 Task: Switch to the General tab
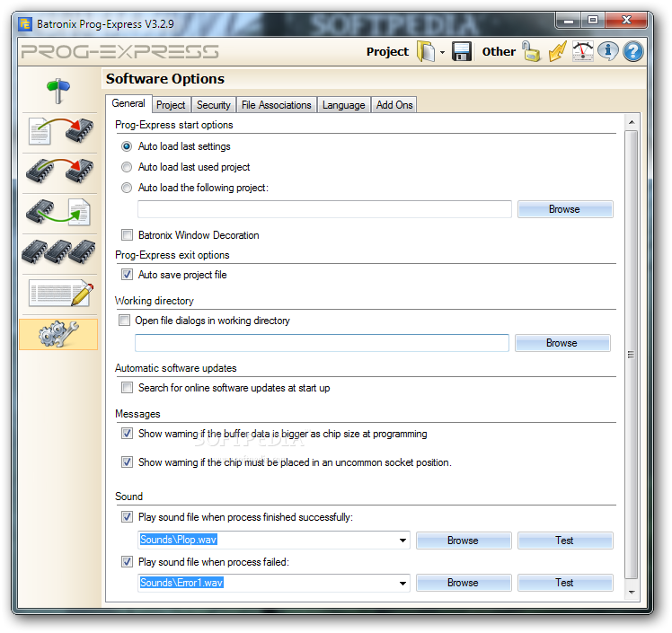tap(128, 103)
